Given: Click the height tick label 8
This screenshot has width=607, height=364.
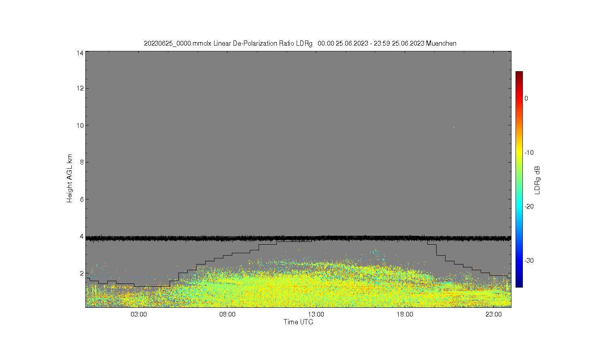Looking at the screenshot, I should (x=82, y=162).
